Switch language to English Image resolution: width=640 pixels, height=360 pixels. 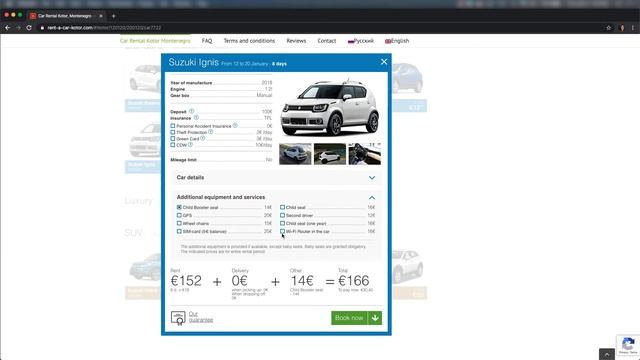point(397,41)
